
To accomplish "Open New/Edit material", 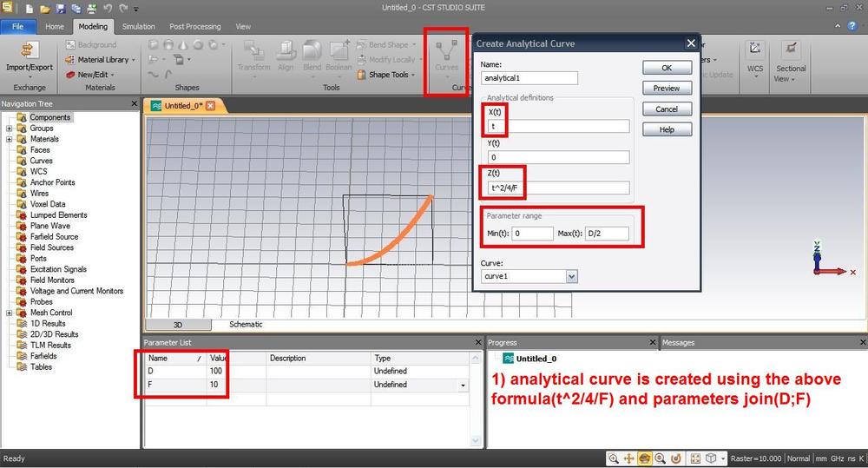I will click(x=89, y=74).
